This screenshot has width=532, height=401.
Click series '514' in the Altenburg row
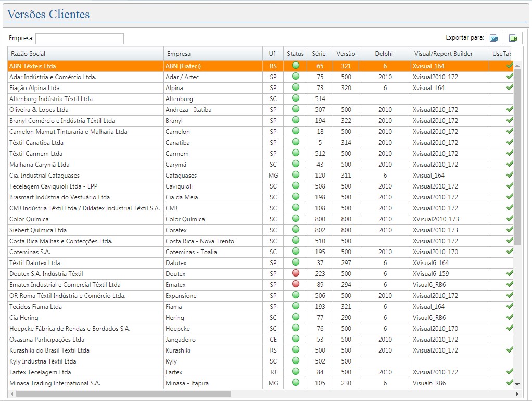click(x=320, y=99)
